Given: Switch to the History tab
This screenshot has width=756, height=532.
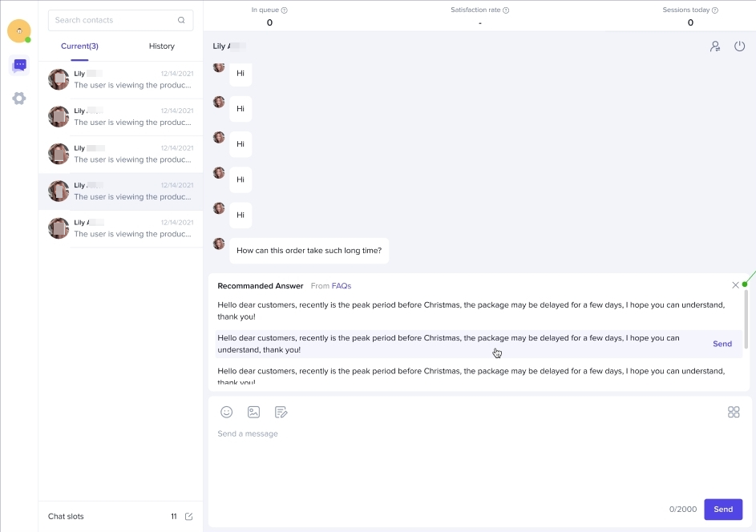Looking at the screenshot, I should tap(161, 46).
